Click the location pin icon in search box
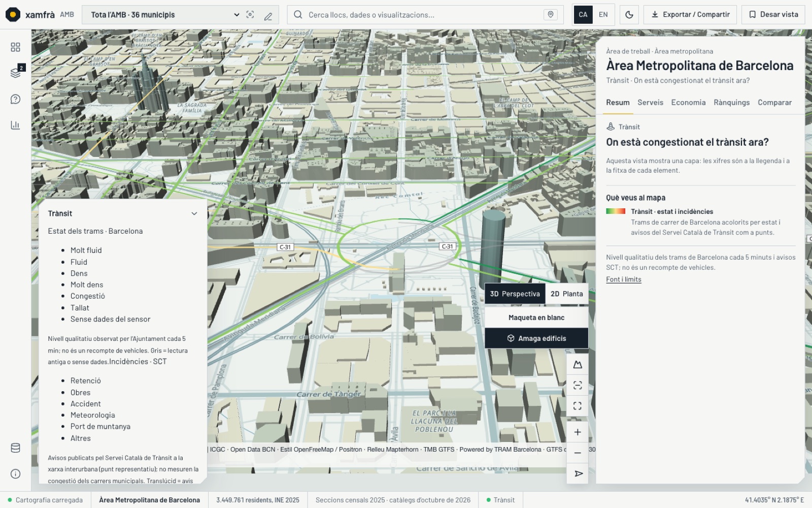 [551, 15]
